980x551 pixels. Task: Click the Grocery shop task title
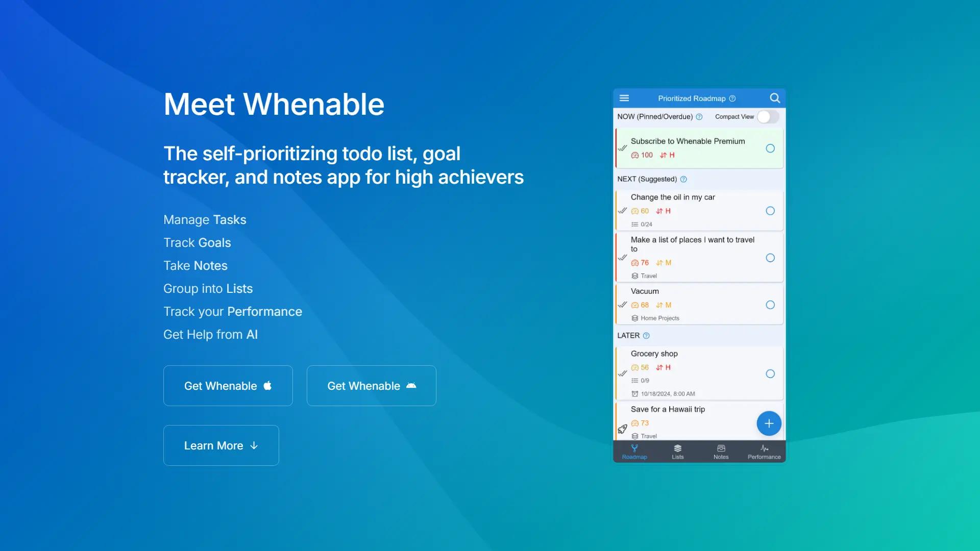[654, 354]
